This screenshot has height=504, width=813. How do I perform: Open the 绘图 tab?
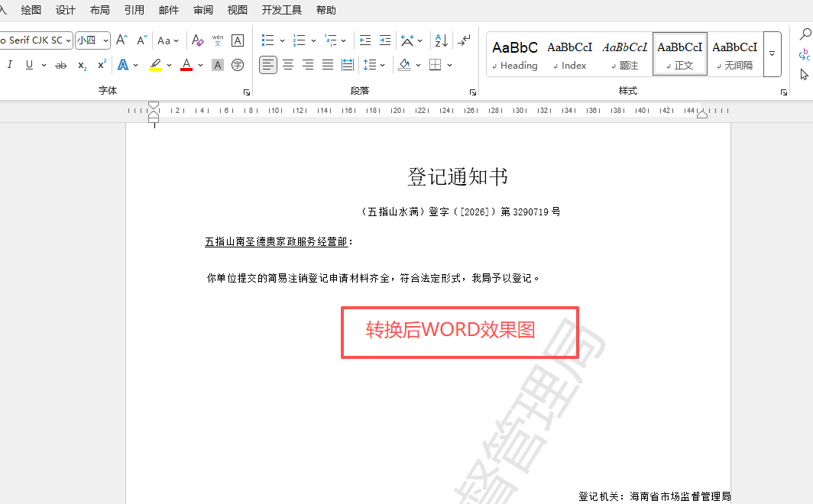coord(31,10)
